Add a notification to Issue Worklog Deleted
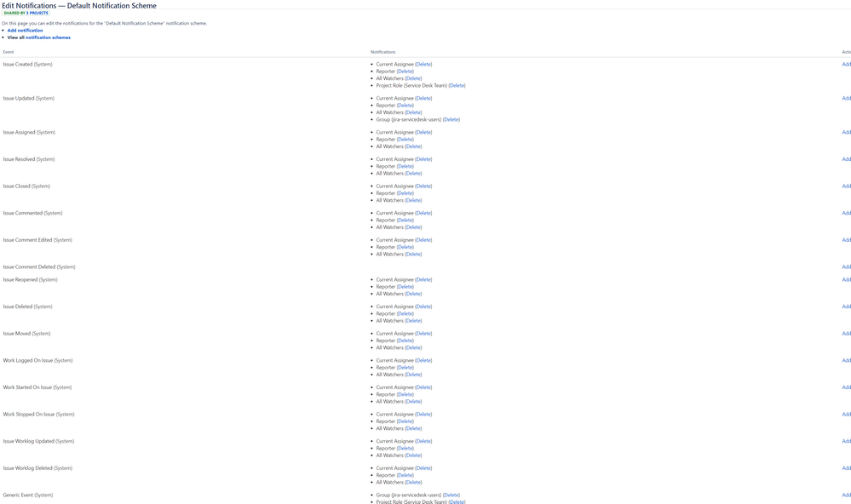 [x=846, y=468]
